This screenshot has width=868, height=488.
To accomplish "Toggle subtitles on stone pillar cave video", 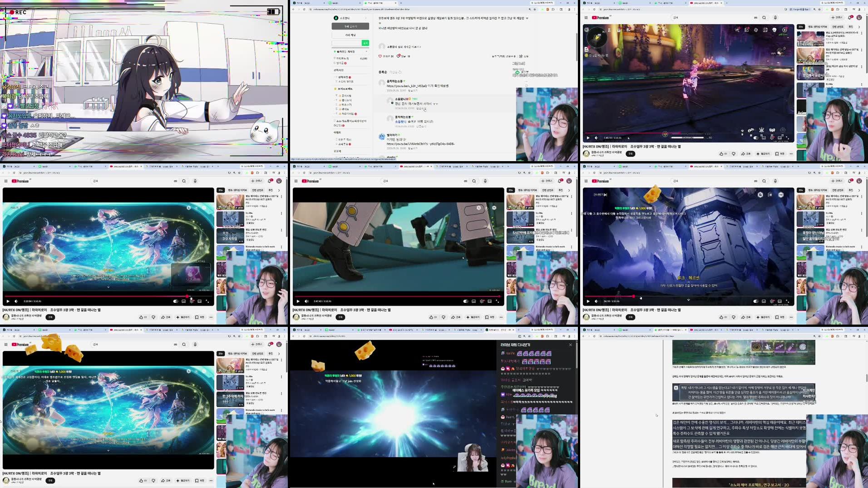I will [x=764, y=301].
